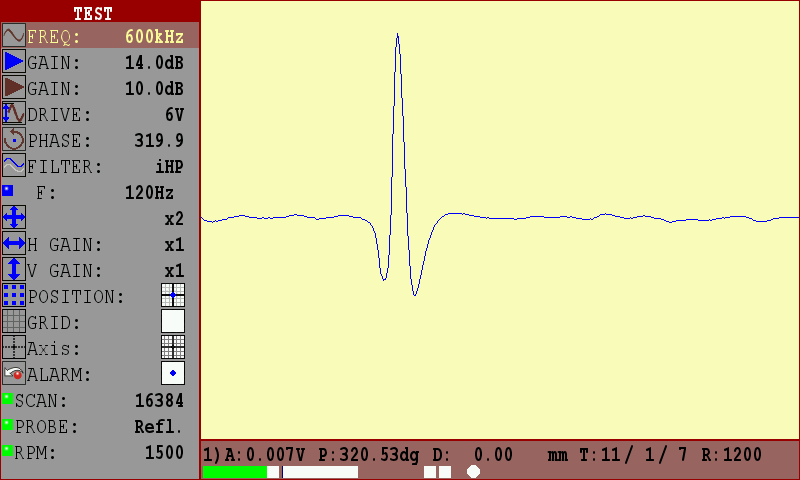Click the R:1200 readout
This screenshot has height=480, width=800.
tap(732, 454)
